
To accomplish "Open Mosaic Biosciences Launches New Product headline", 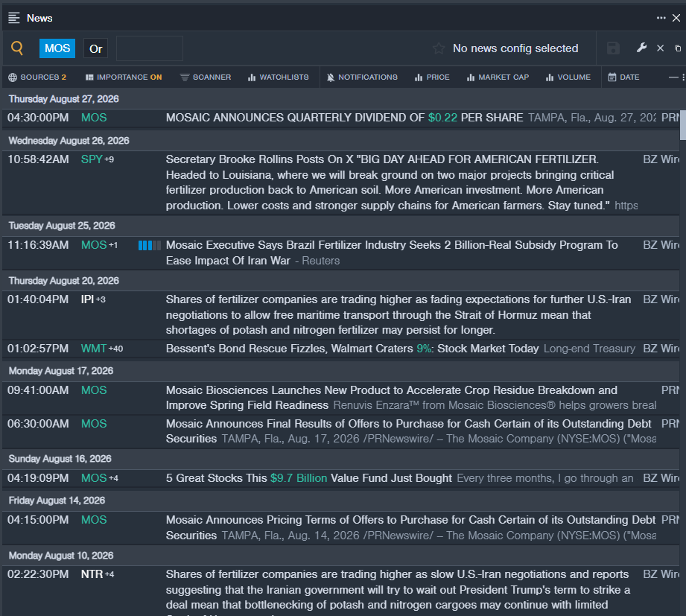I will [x=392, y=397].
